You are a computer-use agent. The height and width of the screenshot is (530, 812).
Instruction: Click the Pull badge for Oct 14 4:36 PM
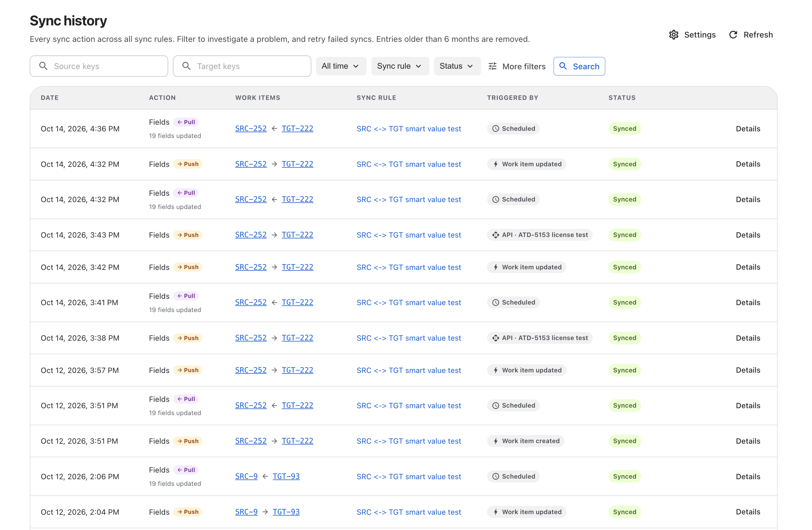186,122
